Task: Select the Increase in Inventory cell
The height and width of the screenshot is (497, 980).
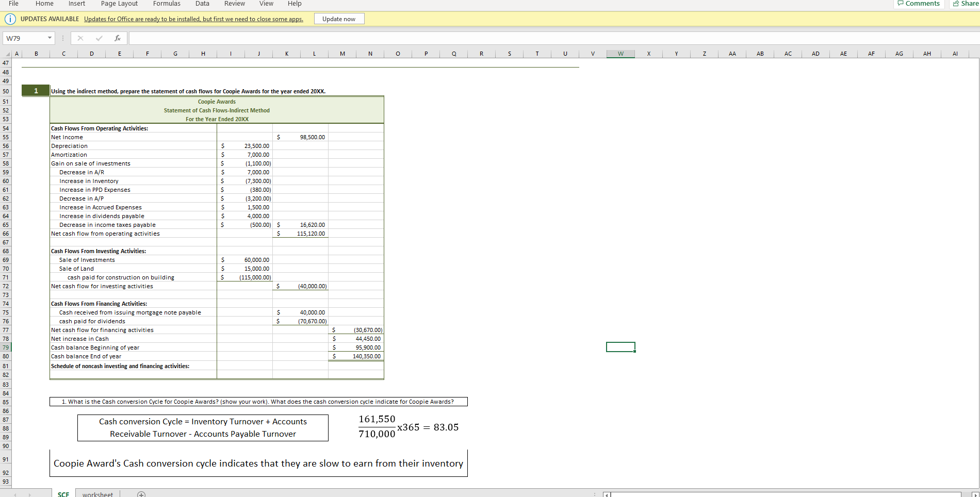Action: [x=133, y=181]
